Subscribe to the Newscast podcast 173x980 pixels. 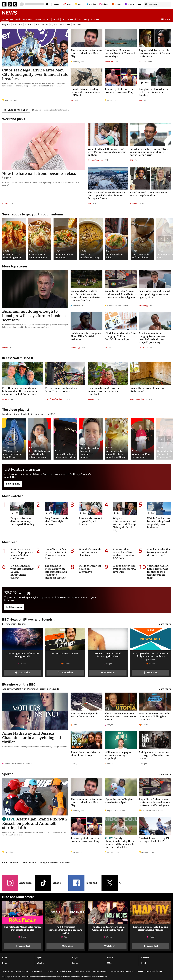[151, 673]
